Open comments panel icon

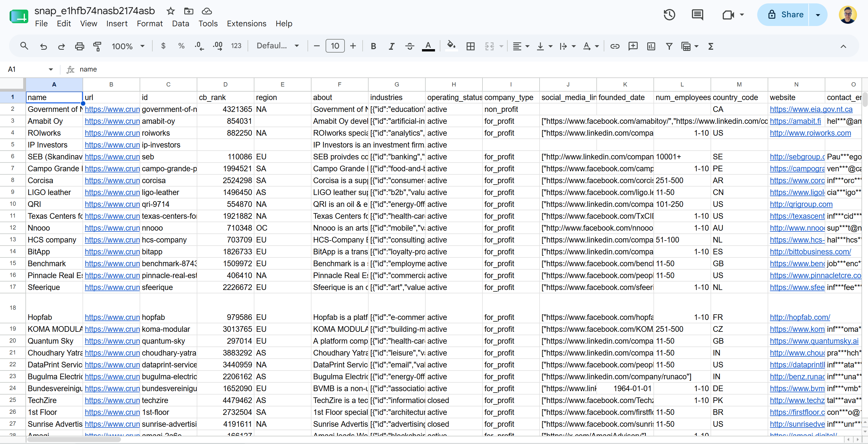[697, 14]
